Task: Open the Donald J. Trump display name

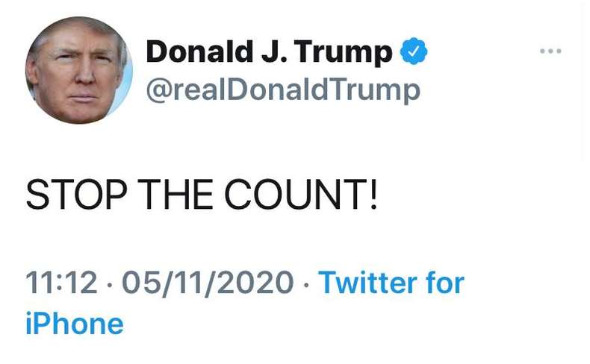Action: point(269,52)
